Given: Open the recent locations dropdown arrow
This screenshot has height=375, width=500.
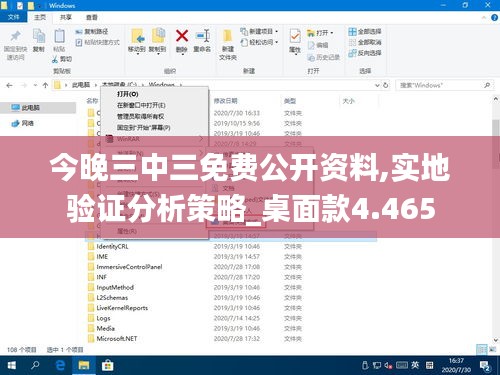Looking at the screenshot, I should (35, 85).
